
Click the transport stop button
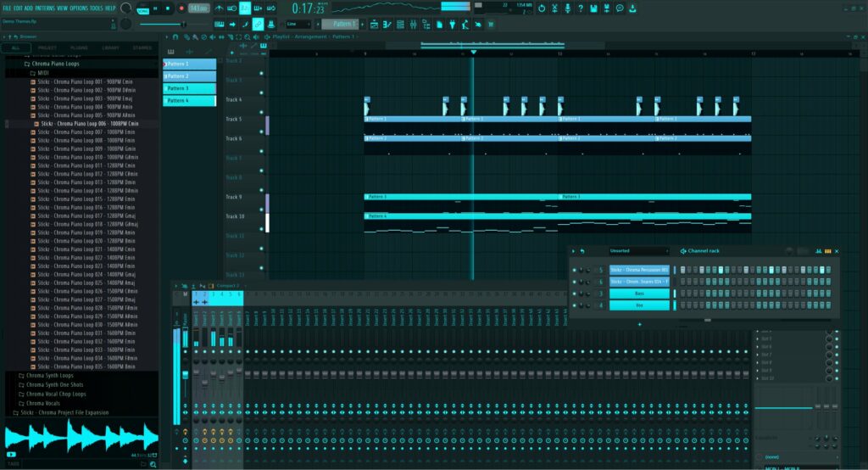168,8
